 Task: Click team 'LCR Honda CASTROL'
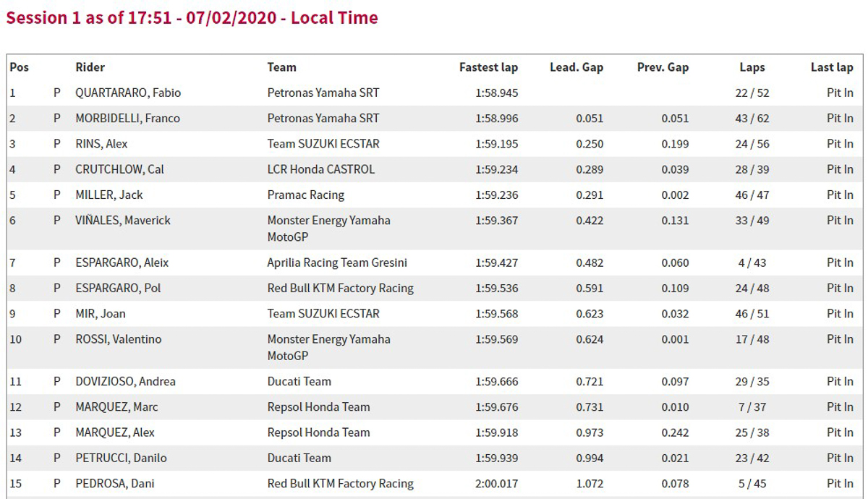[321, 169]
